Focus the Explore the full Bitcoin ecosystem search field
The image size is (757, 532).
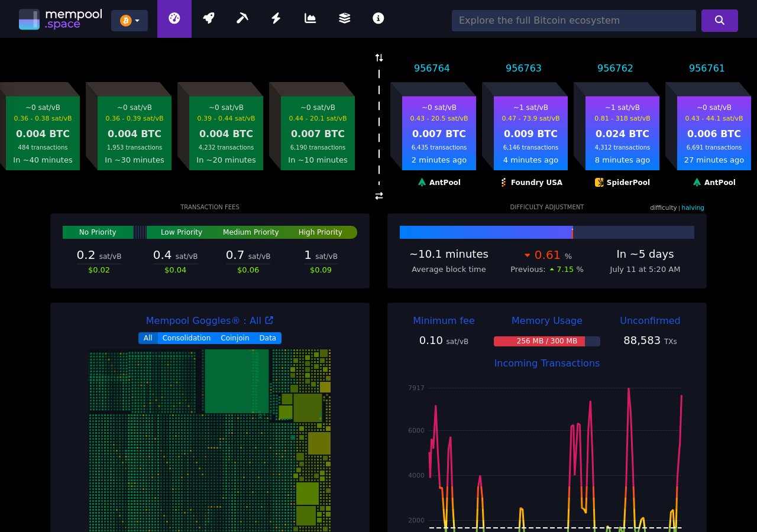tap(574, 21)
